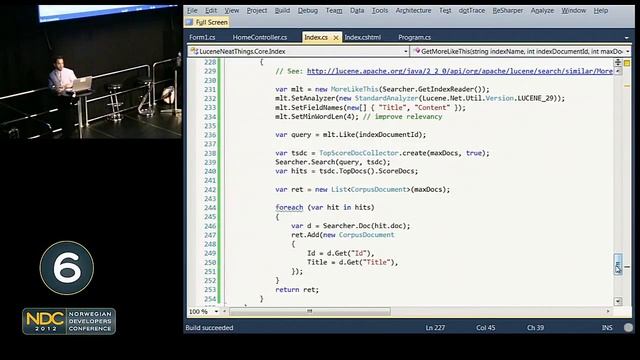
Task: Click the "improve relevancy" comment
Action: (408, 117)
